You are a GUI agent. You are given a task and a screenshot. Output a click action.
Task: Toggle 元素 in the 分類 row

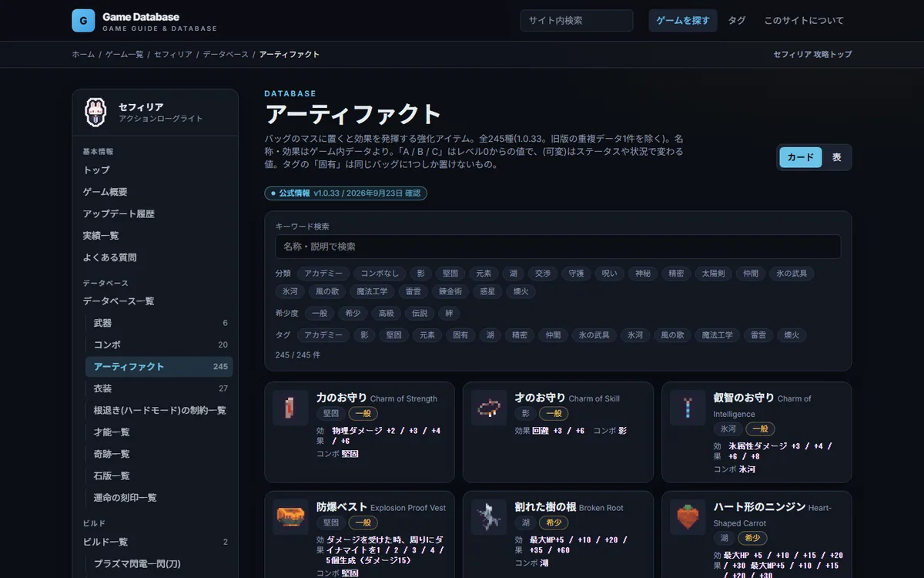(x=484, y=274)
